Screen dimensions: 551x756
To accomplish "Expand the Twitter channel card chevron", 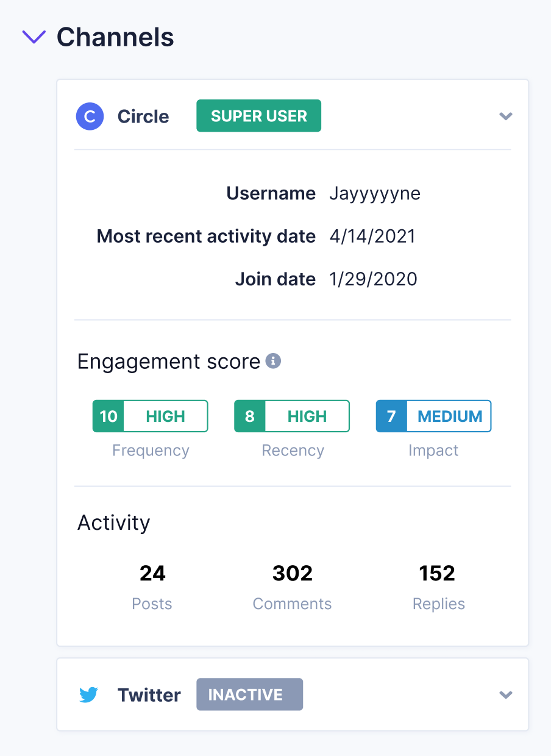I will [505, 695].
